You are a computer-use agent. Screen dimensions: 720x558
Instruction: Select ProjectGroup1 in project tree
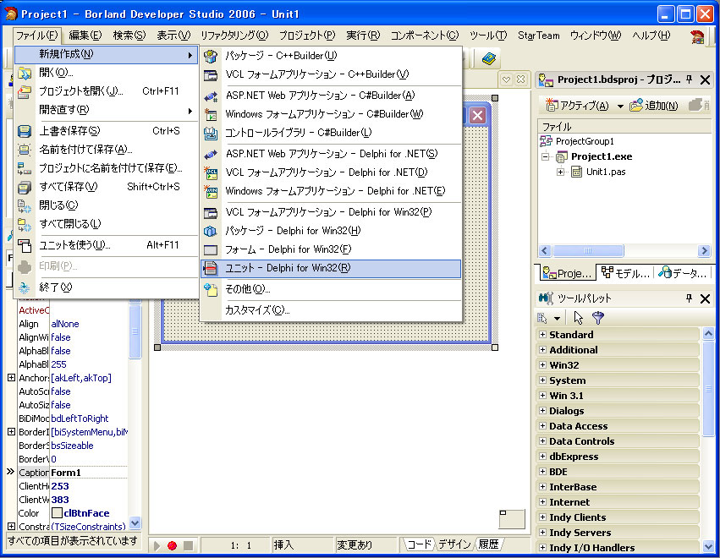(x=585, y=141)
